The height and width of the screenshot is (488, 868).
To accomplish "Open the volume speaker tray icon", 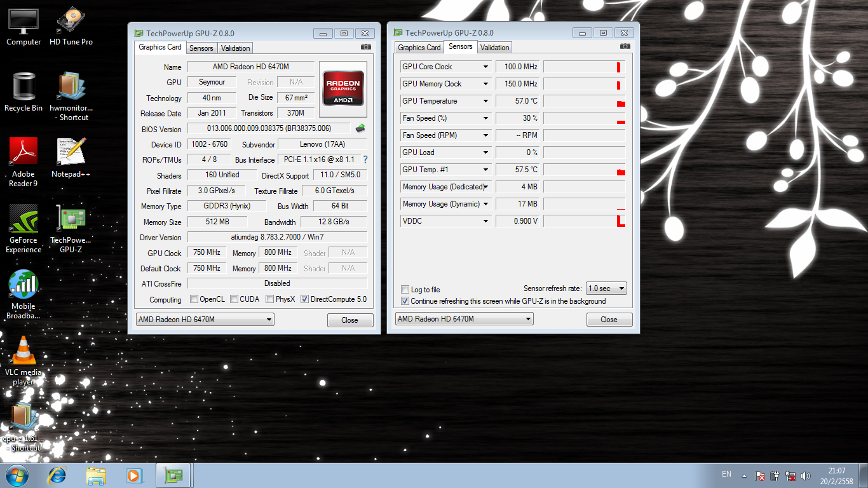I will click(x=806, y=476).
